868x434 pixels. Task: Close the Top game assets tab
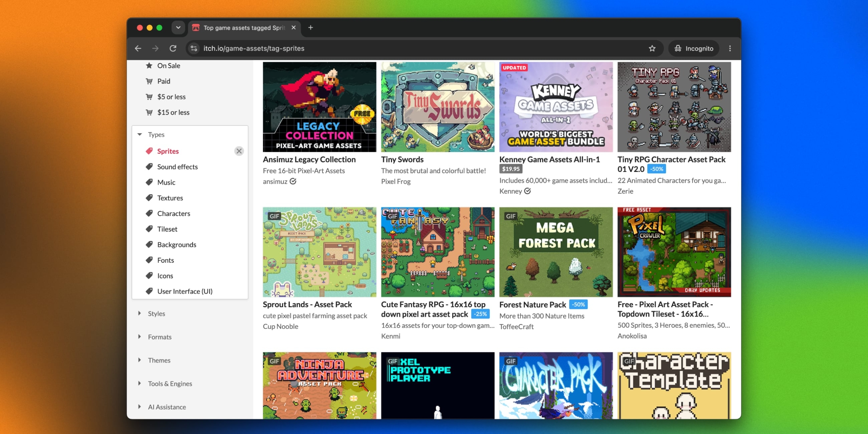(x=294, y=27)
